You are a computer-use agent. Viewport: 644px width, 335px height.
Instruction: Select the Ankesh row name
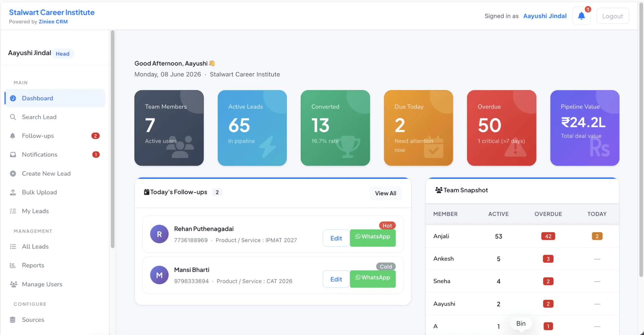(x=443, y=258)
